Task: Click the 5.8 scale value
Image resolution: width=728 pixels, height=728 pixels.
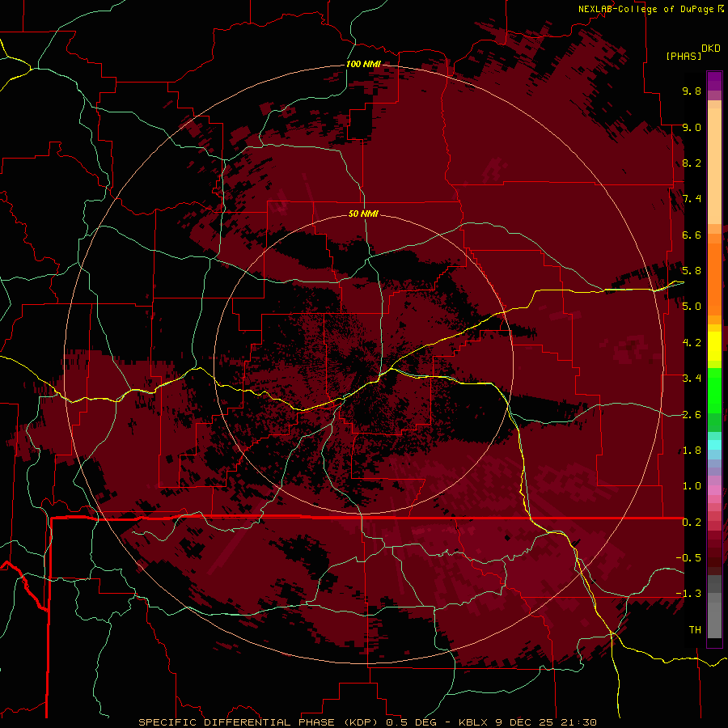Action: pos(692,271)
